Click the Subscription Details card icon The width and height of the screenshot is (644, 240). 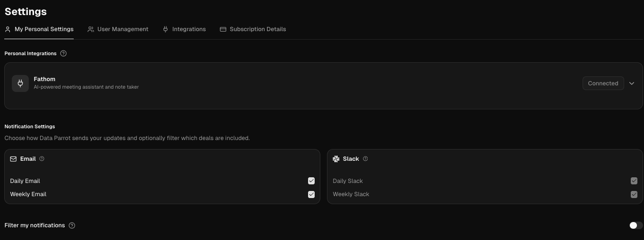pyautogui.click(x=223, y=29)
